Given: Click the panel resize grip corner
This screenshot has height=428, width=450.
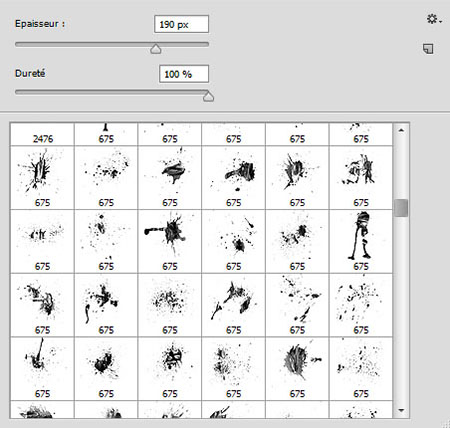Looking at the screenshot, I should (x=445, y=423).
